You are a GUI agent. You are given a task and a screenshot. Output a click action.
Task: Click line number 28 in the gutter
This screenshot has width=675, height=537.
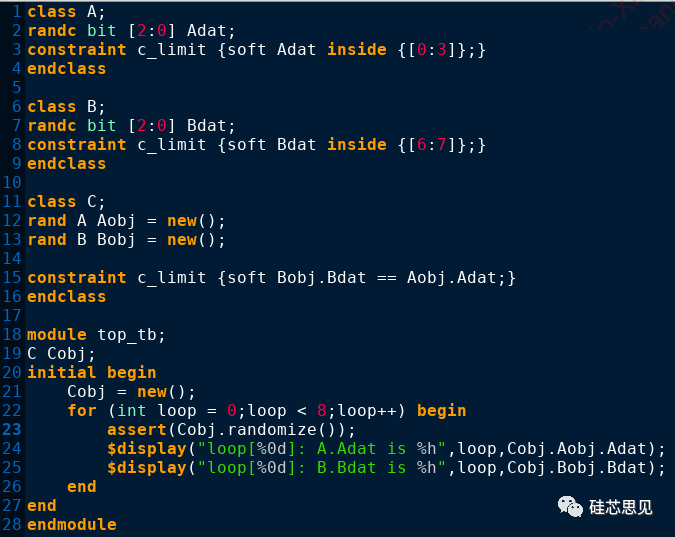pyautogui.click(x=12, y=524)
